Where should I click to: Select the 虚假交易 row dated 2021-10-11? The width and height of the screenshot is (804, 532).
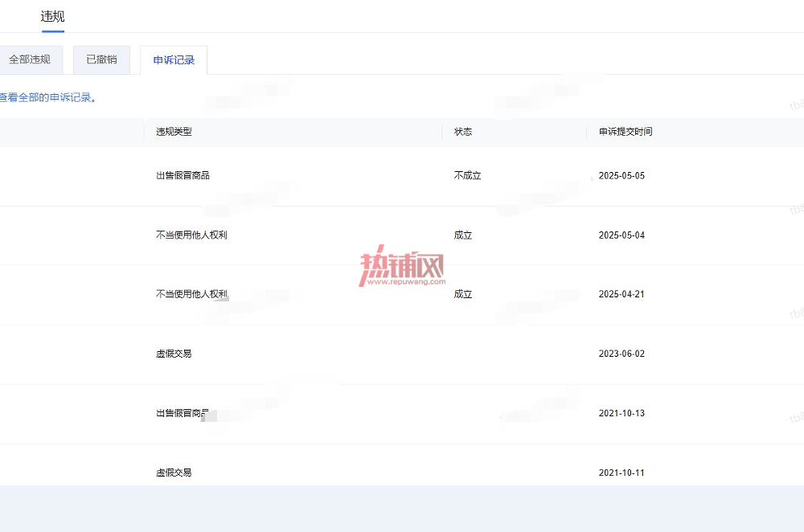[402, 465]
